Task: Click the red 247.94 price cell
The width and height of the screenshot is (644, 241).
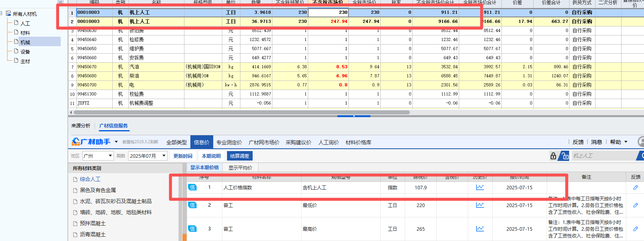Action: (x=328, y=21)
